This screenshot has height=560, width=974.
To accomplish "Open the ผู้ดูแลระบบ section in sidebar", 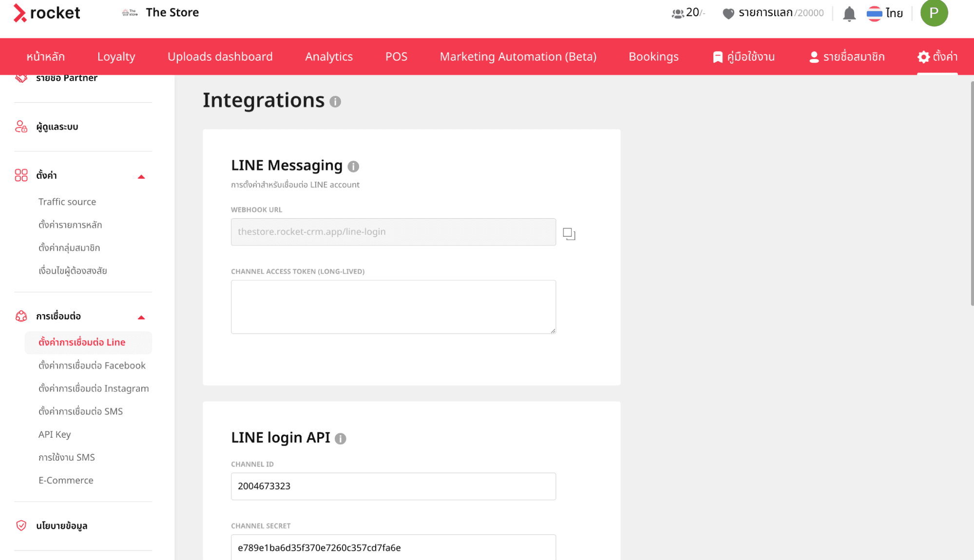I will click(57, 127).
